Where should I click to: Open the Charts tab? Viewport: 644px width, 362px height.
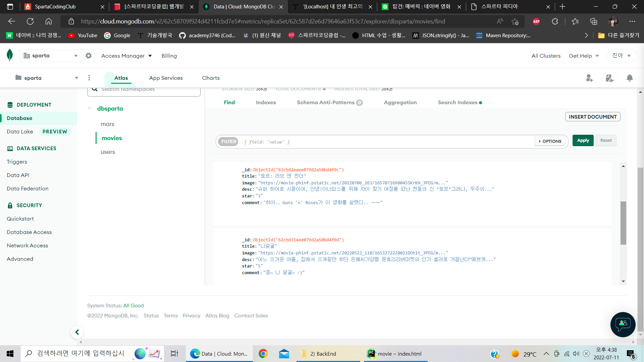click(x=211, y=78)
